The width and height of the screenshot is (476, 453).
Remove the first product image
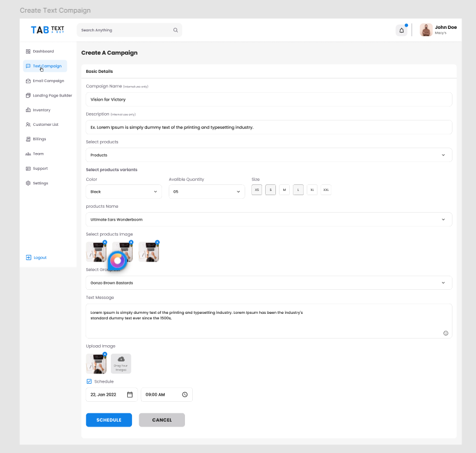tap(105, 242)
